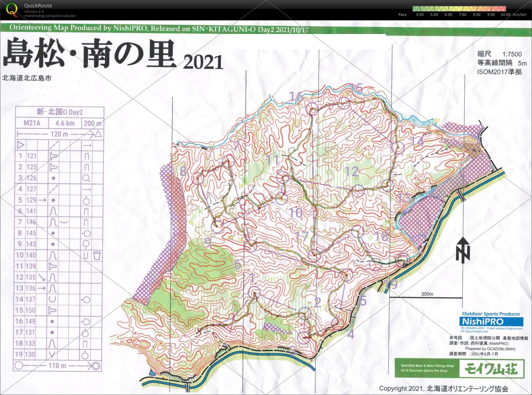
Task: Click the control 18 circle on the map
Action: (357, 231)
